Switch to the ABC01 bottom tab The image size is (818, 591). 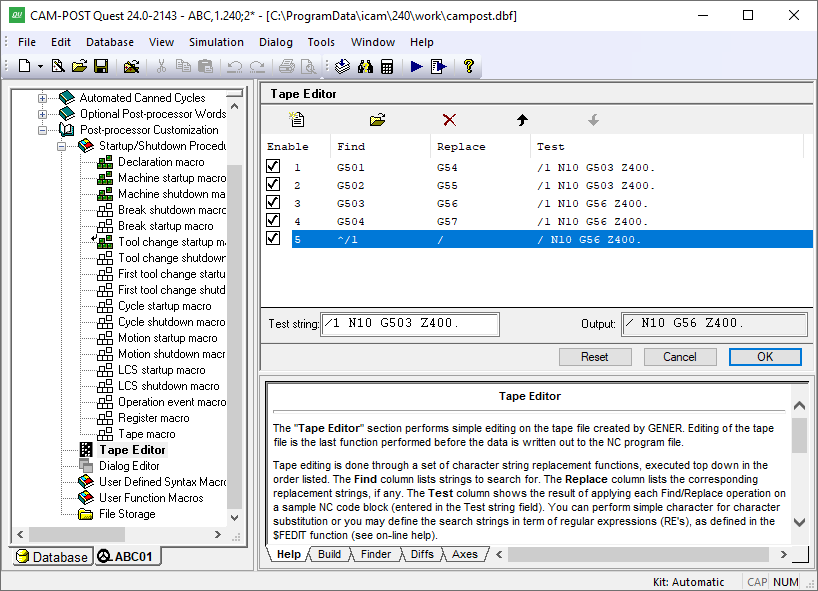click(126, 557)
